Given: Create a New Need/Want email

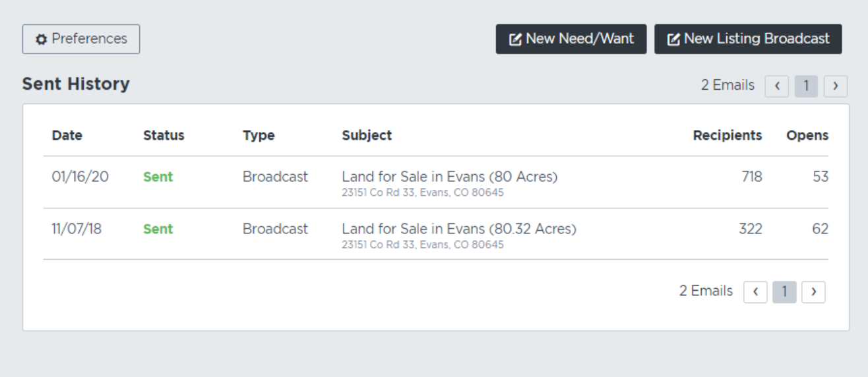Looking at the screenshot, I should pyautogui.click(x=571, y=39).
